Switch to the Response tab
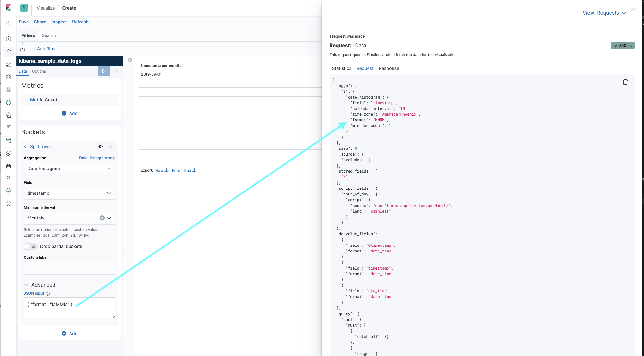 coord(389,68)
